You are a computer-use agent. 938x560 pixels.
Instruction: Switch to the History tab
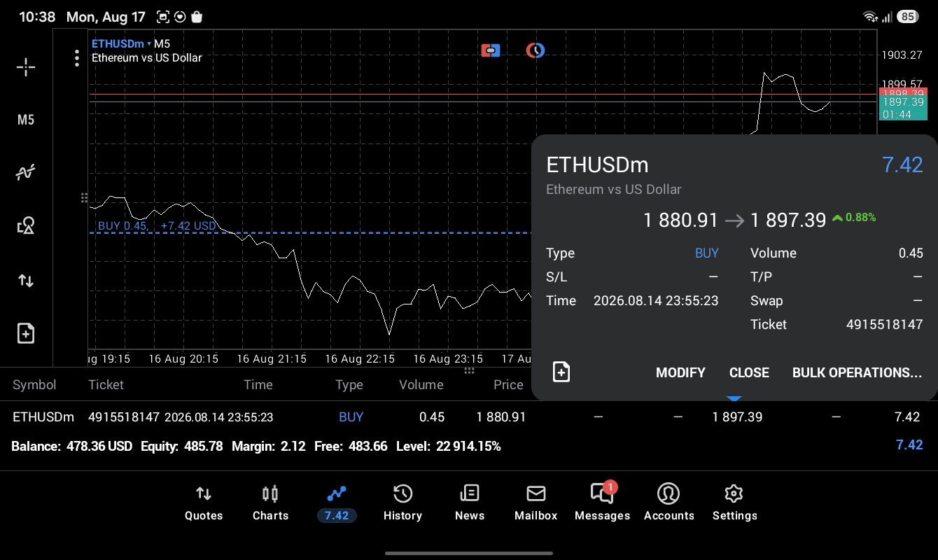[402, 503]
